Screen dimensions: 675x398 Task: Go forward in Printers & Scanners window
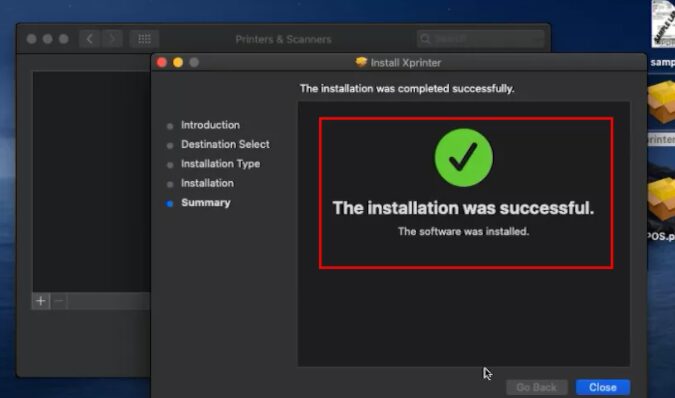tap(112, 39)
